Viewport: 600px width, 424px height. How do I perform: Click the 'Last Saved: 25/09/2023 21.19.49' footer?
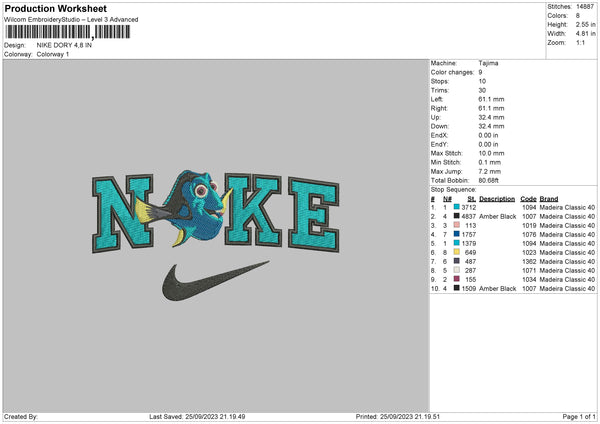(x=197, y=416)
